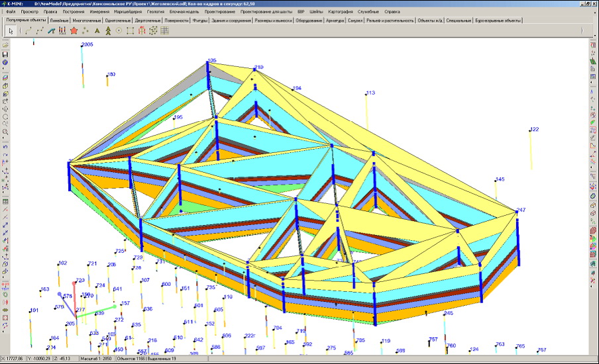
Task: Open the Картография menu
Action: click(x=340, y=12)
